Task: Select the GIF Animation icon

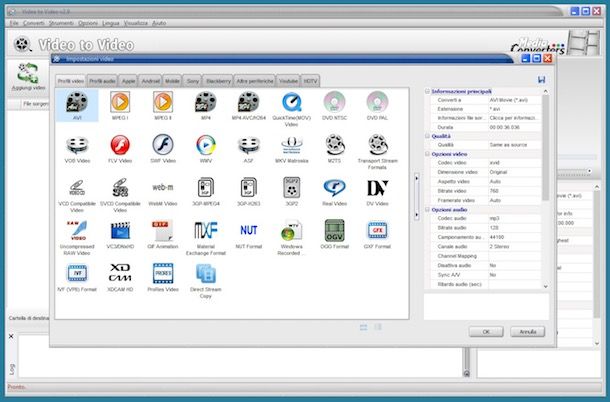Action: point(163,230)
